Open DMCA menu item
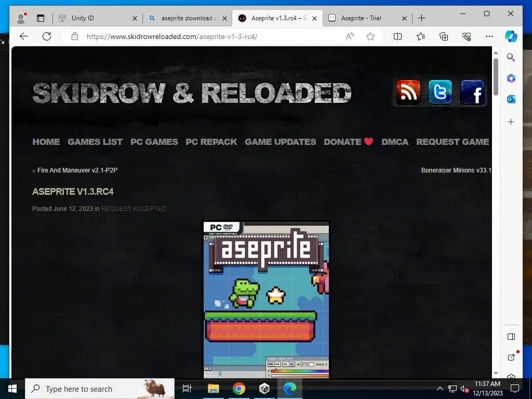This screenshot has width=532, height=399. (395, 142)
